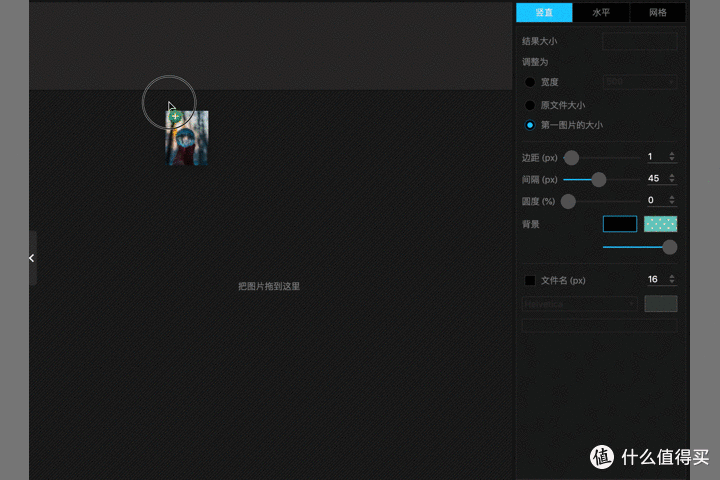Switch to the 竖直 vertical layout tab
Image resolution: width=720 pixels, height=480 pixels.
point(544,12)
